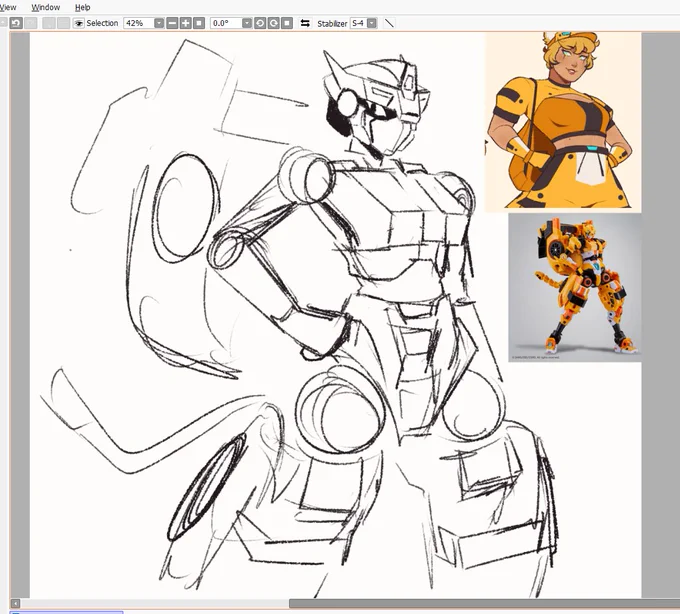680x614 pixels.
Task: Click the 0.0° rotation angle field
Action: [226, 23]
